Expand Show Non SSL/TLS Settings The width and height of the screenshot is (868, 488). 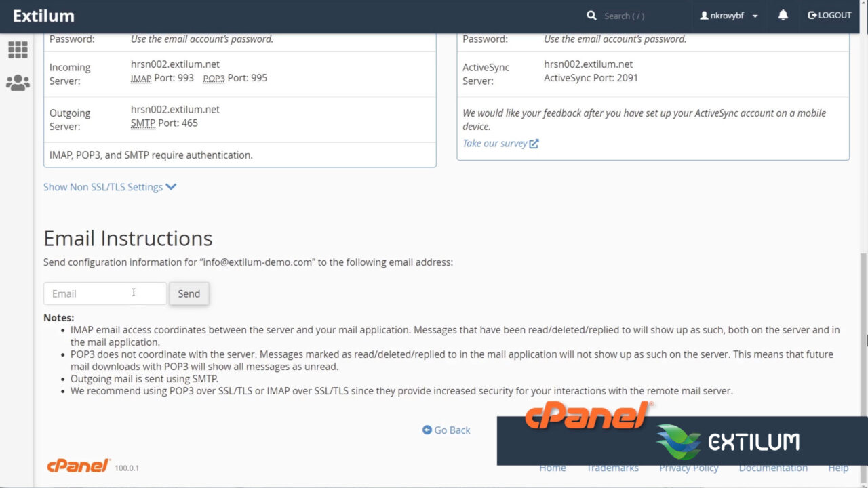tap(102, 187)
